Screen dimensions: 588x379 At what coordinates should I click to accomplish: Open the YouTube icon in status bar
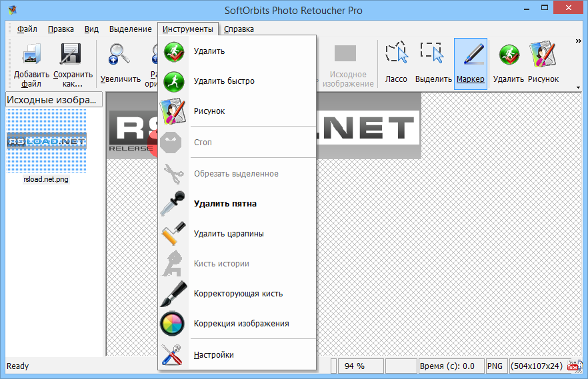coord(573,366)
